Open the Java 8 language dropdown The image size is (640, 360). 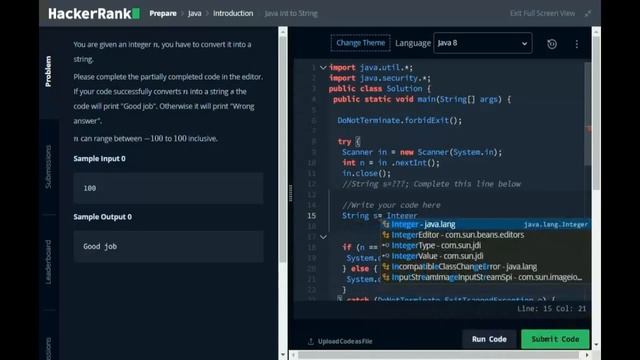[483, 43]
